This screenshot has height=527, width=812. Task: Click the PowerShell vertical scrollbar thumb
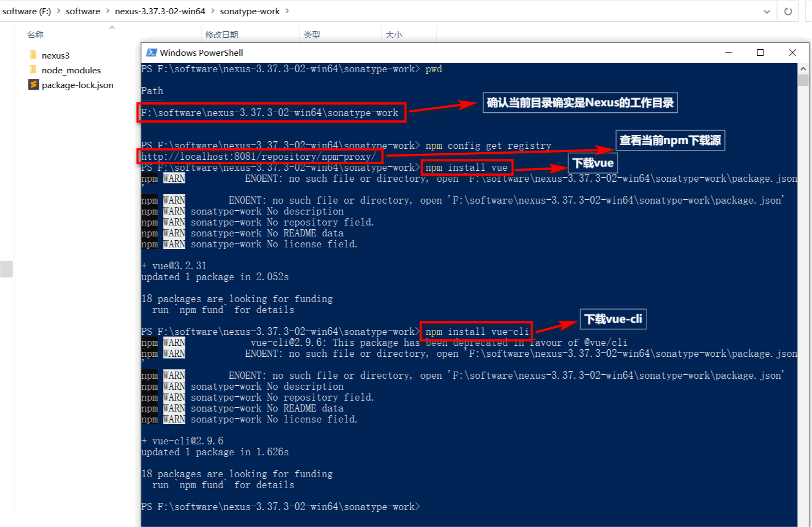coord(803,80)
